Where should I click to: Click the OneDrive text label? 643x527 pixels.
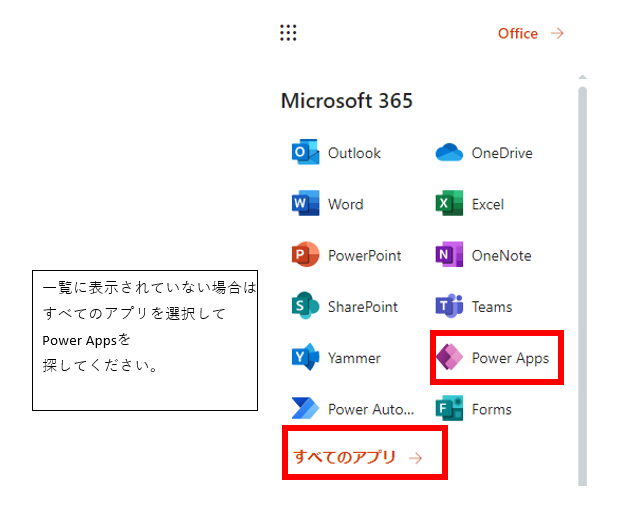pos(502,153)
